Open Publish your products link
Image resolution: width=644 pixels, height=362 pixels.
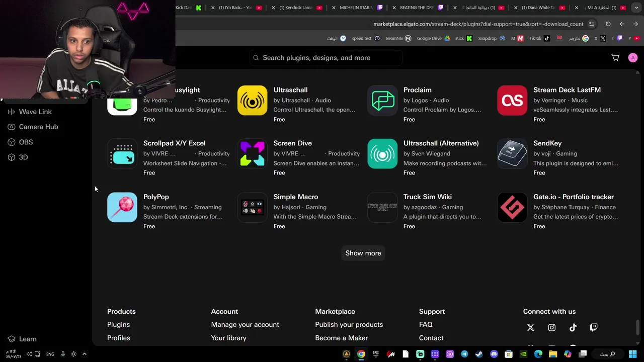(349, 325)
